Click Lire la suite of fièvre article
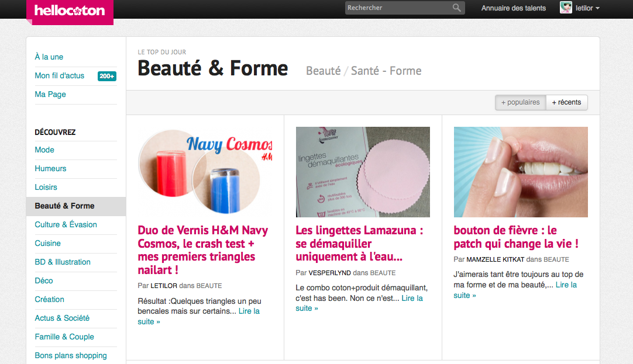This screenshot has height=364, width=633. click(566, 285)
